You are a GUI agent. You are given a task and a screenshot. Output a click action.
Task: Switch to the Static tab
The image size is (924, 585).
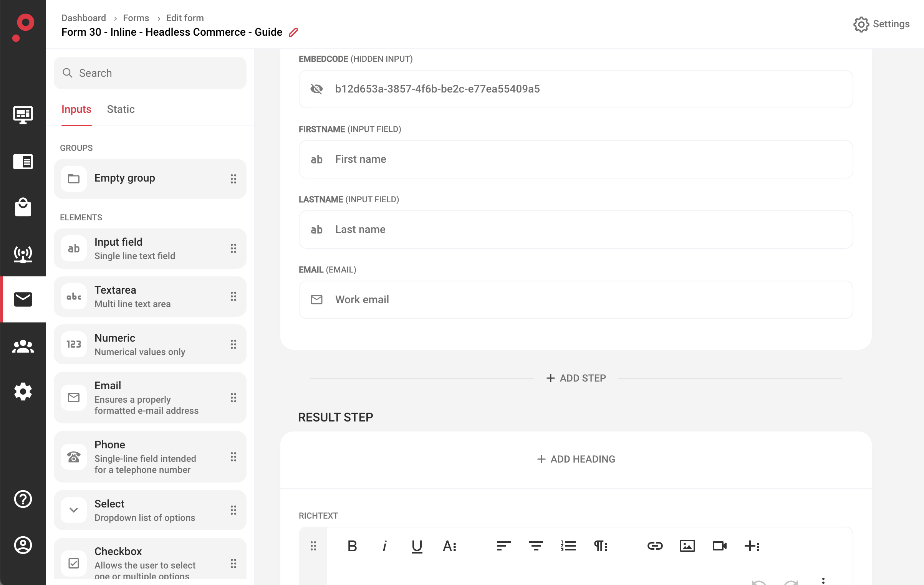[121, 109]
